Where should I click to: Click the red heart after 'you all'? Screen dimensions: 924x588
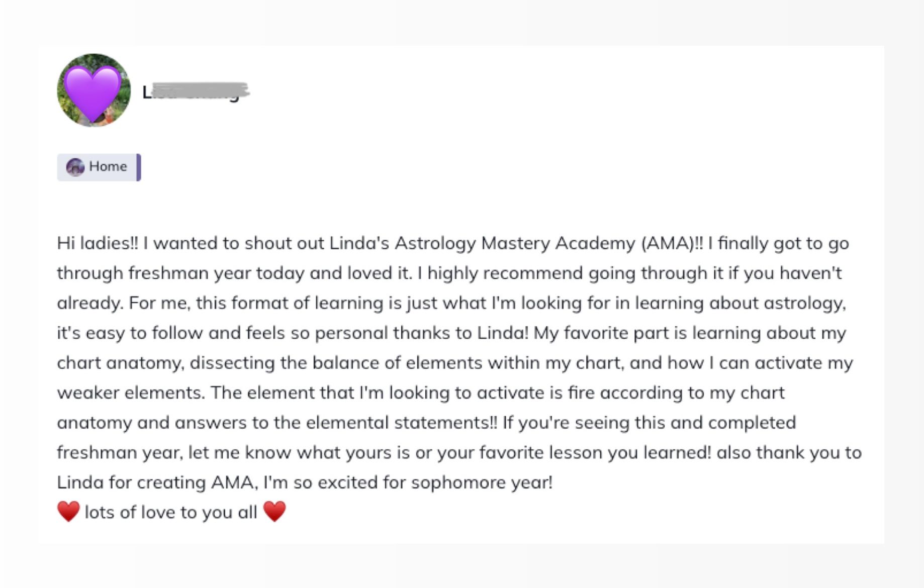[x=274, y=512]
